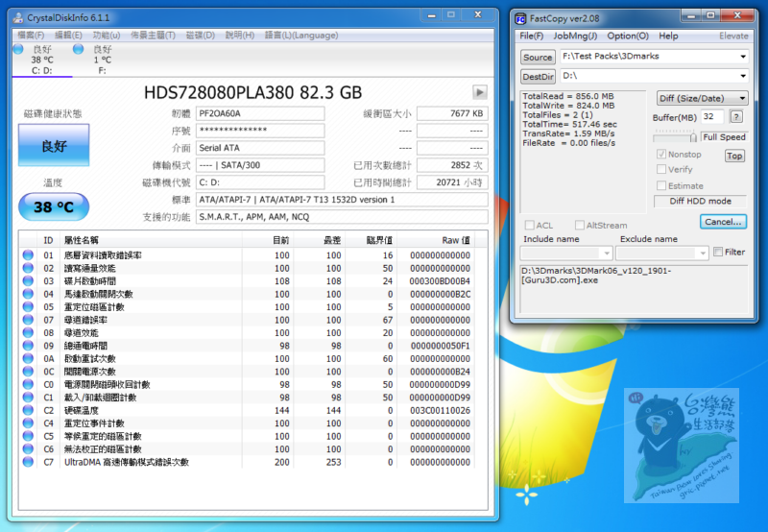Toggle the Nonstop checkbox in FastCopy
Image resolution: width=768 pixels, height=532 pixels.
pos(661,155)
